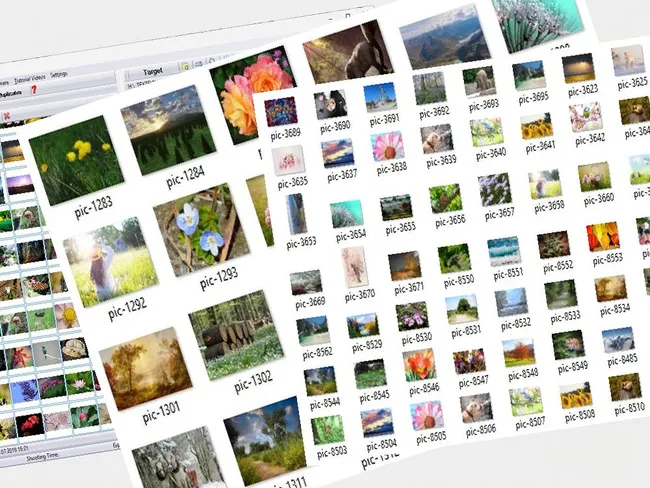The image size is (650, 488).
Task: Select the pic-1301 autumn trees thumbnail
Action: (x=146, y=369)
